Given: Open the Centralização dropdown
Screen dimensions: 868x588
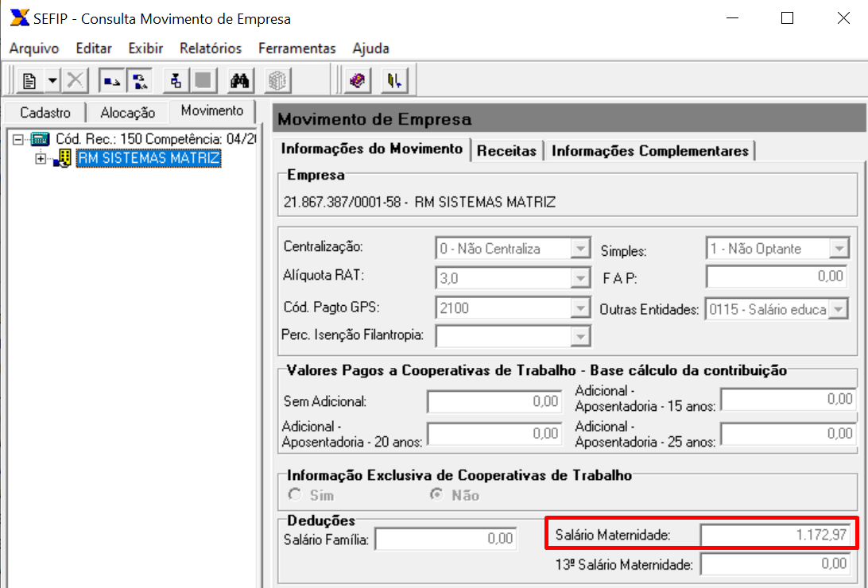Looking at the screenshot, I should tap(580, 249).
